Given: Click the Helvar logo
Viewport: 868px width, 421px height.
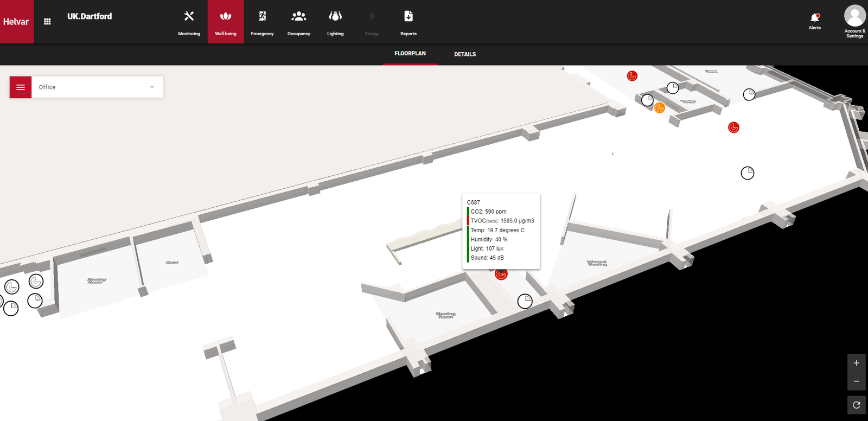Looking at the screenshot, I should click(17, 22).
